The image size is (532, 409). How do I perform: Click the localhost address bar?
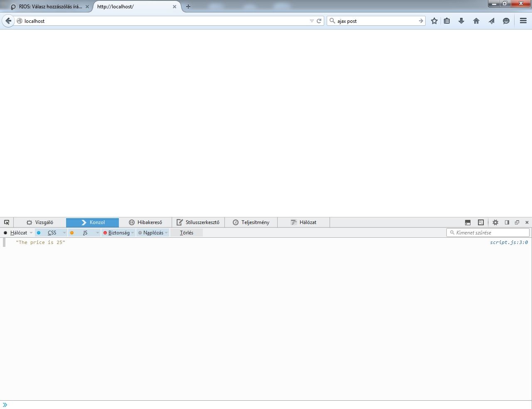tap(166, 21)
